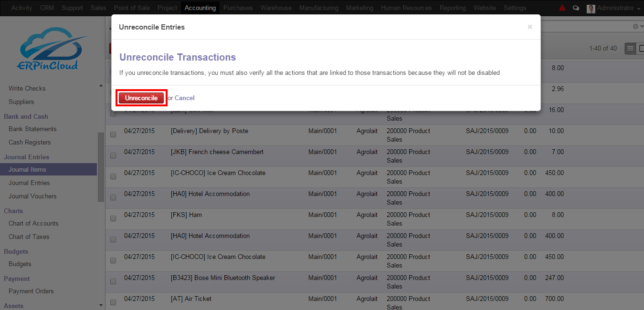
Task: Click the Administrator avatar picture
Action: click(x=591, y=8)
